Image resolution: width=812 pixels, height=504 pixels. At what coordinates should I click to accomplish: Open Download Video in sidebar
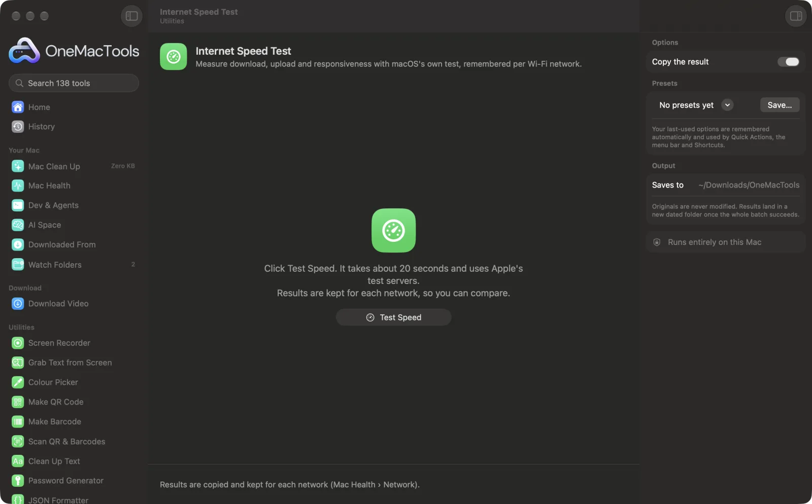tap(74, 304)
